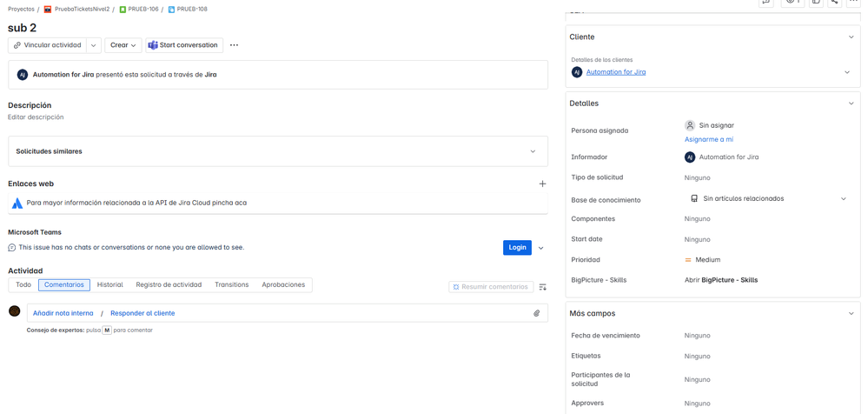Viewport: 868px width, 414px height.
Task: Click the Tipo de solicitud Ninguno value
Action: [x=698, y=178]
